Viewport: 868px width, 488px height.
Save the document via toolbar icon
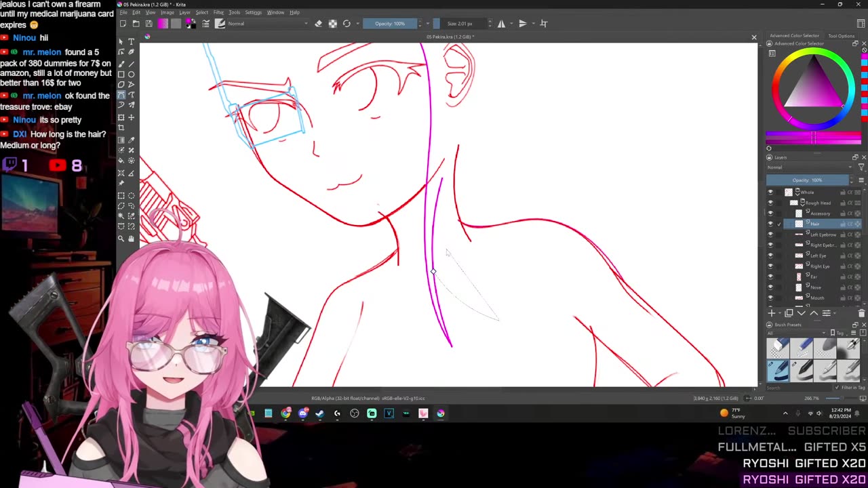coord(149,24)
